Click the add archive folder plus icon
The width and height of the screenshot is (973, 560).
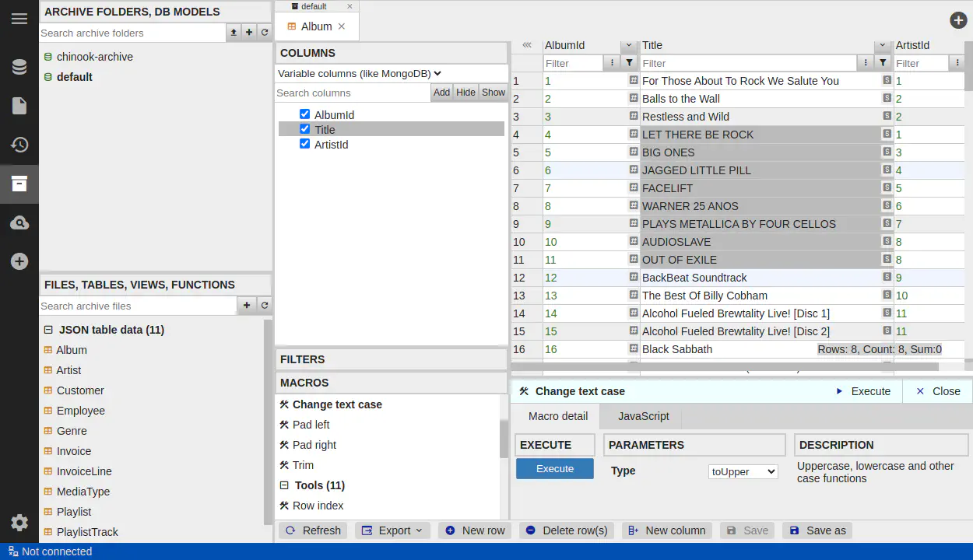[249, 33]
